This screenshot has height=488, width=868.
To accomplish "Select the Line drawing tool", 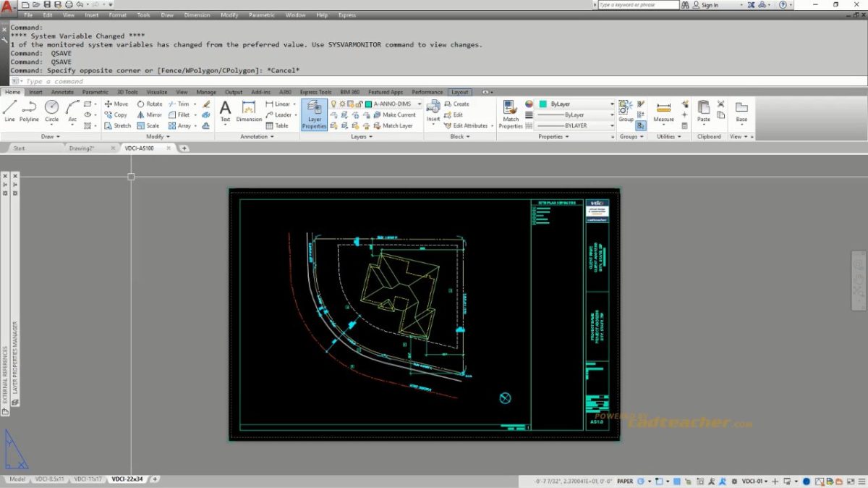I will (x=9, y=110).
